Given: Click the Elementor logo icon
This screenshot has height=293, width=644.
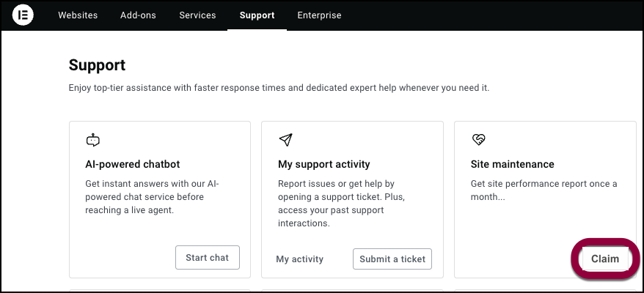Looking at the screenshot, I should 23,15.
